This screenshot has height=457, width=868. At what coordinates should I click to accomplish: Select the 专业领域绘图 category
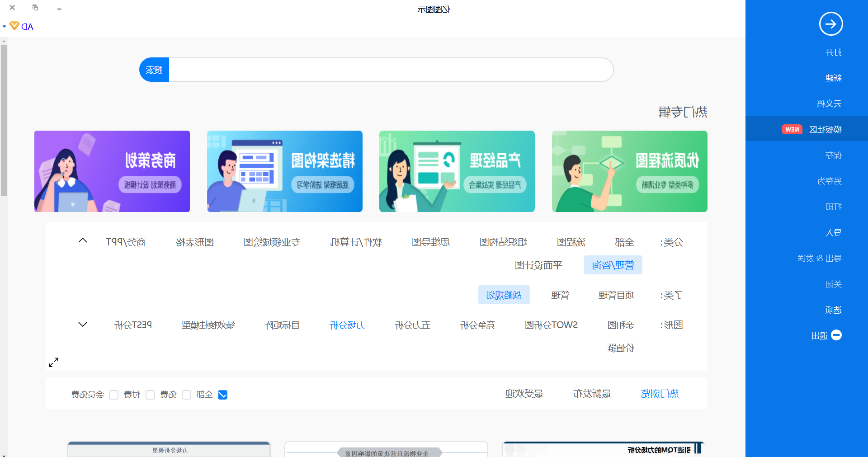point(272,242)
